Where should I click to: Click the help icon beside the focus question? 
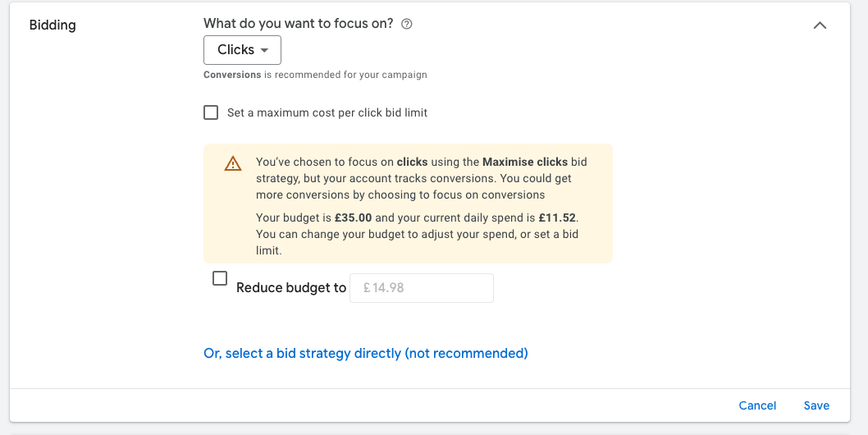click(x=407, y=25)
